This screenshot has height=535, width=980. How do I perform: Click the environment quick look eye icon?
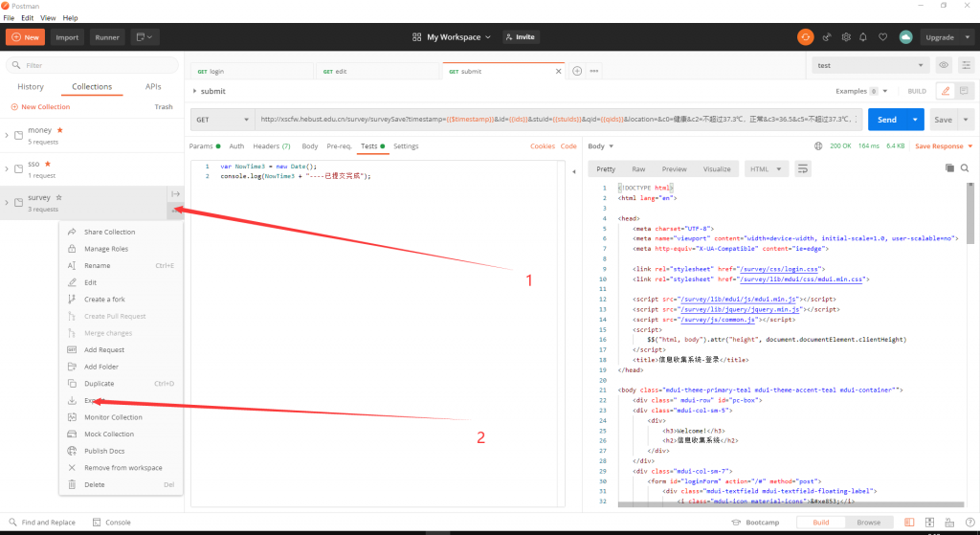coord(944,65)
